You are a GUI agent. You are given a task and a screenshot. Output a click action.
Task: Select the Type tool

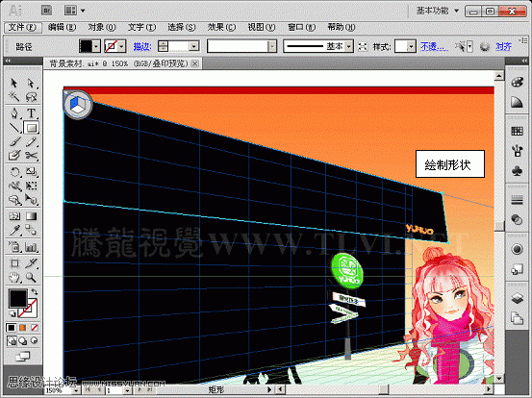pyautogui.click(x=31, y=113)
